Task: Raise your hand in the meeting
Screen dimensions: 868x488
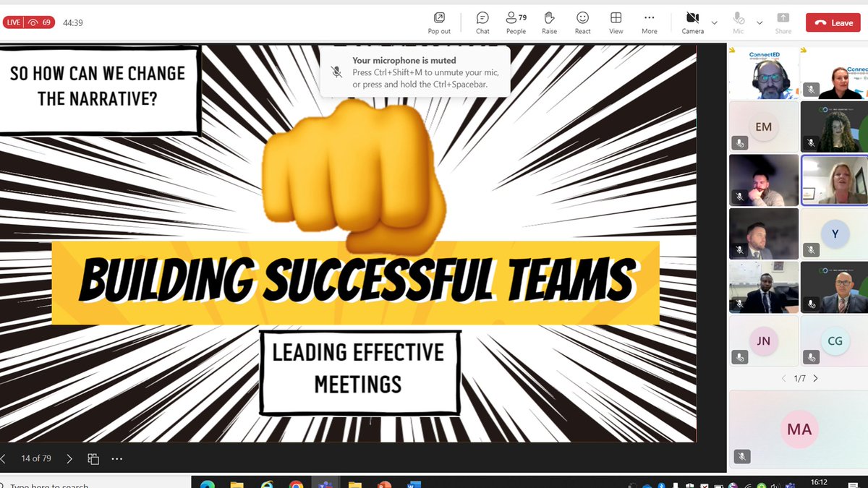Action: click(549, 22)
